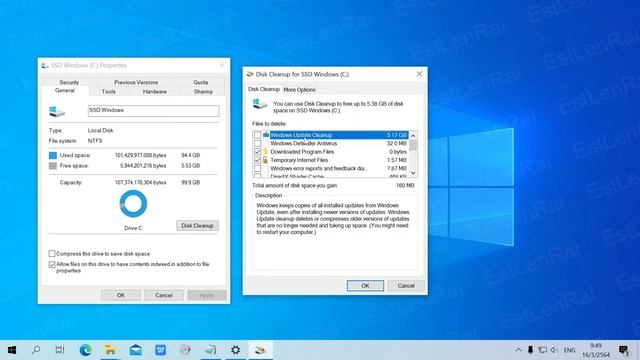Image resolution: width=640 pixels, height=360 pixels.
Task: Click Temporary Internet Files lock icon
Action: coord(265,160)
